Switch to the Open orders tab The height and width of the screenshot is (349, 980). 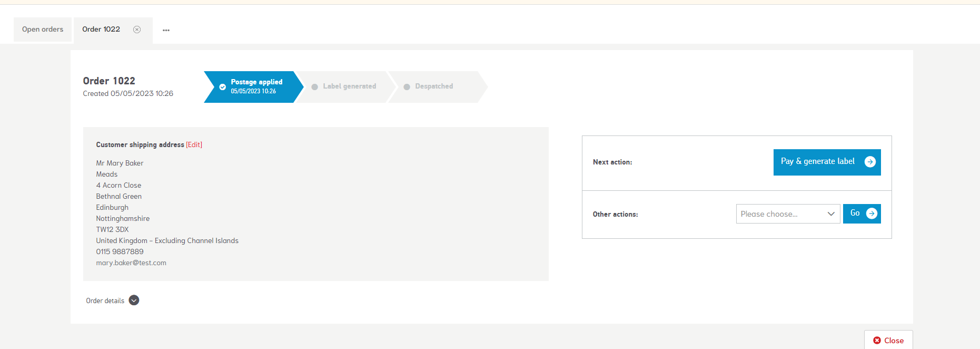(43, 30)
